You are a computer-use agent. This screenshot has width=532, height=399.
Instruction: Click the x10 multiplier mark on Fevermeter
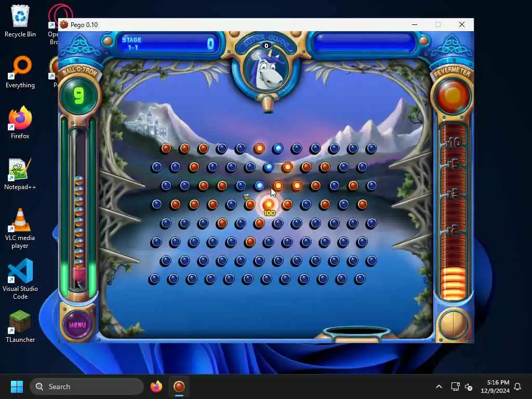[x=453, y=143]
